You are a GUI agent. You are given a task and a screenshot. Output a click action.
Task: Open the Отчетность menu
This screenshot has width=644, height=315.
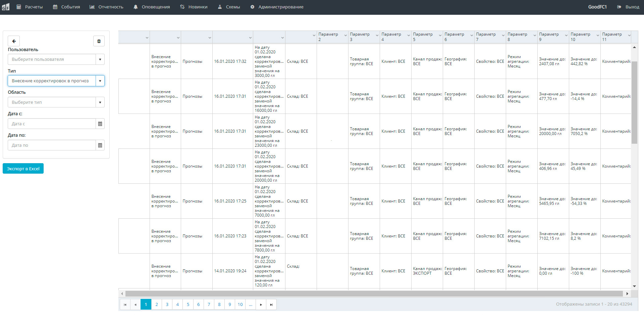(x=107, y=7)
